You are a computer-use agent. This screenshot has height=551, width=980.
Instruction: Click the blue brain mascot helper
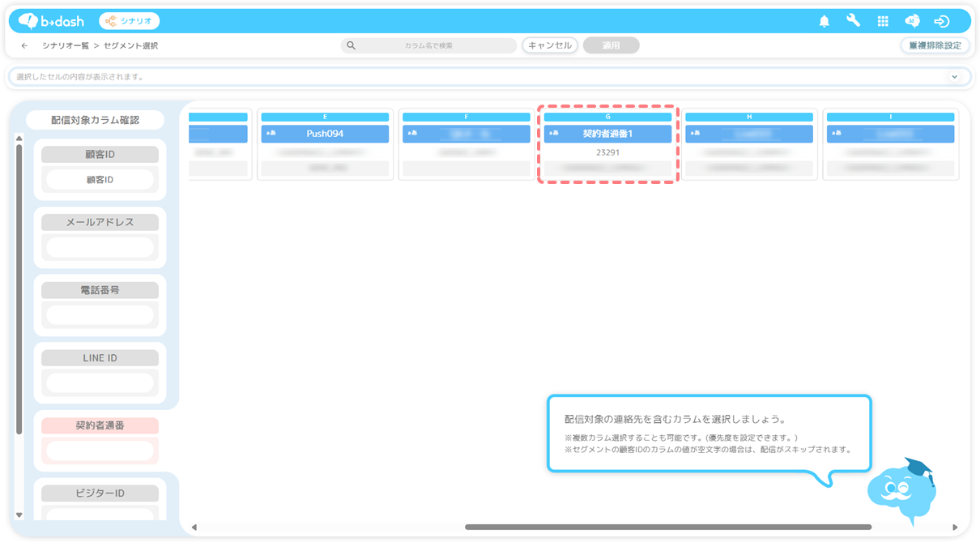click(x=900, y=491)
